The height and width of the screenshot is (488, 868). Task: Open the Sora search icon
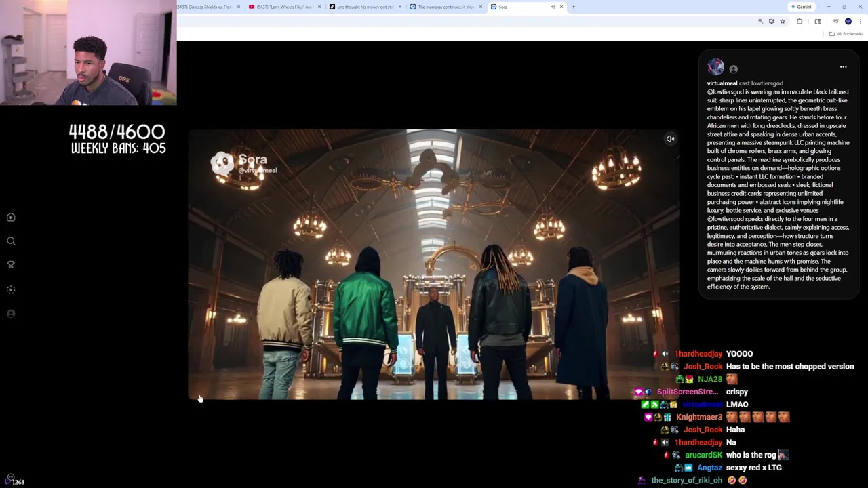(x=11, y=241)
